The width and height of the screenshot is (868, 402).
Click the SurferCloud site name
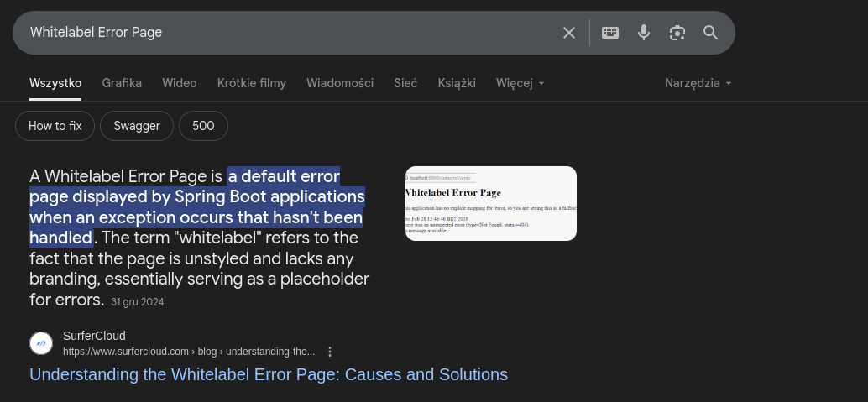[x=94, y=336]
